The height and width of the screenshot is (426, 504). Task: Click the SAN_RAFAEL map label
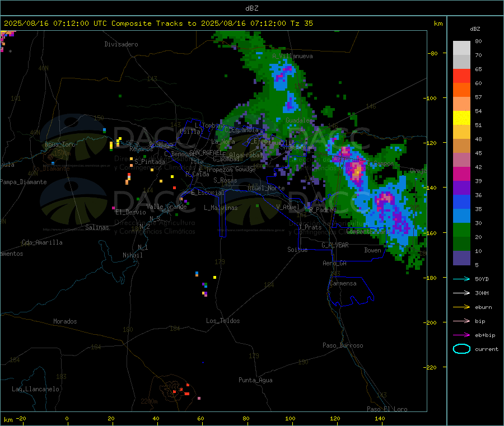tap(204, 152)
